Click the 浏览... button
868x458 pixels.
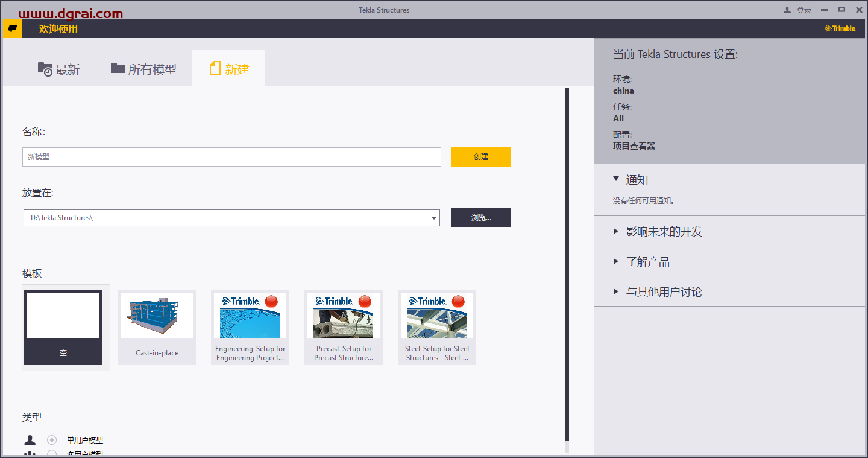tap(481, 218)
